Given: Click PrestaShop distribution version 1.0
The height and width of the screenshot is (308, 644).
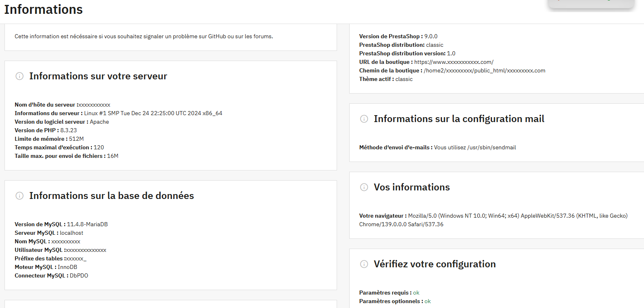Looking at the screenshot, I should (451, 53).
